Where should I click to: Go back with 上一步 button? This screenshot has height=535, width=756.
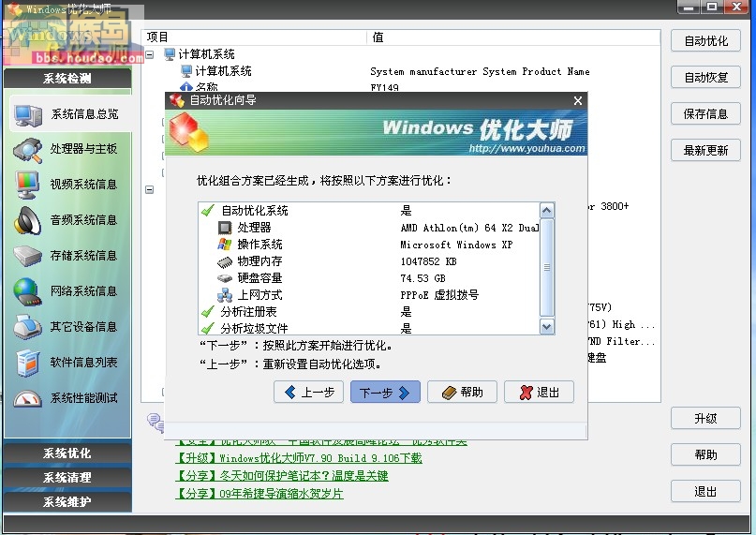pyautogui.click(x=308, y=392)
